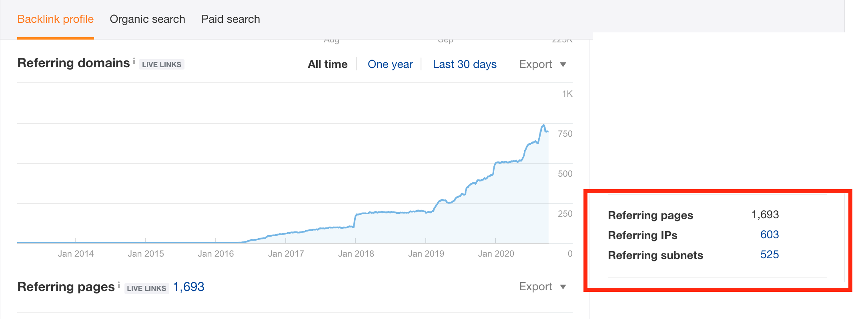Image resolution: width=868 pixels, height=319 pixels.
Task: Open the Paid search tab
Action: [231, 19]
